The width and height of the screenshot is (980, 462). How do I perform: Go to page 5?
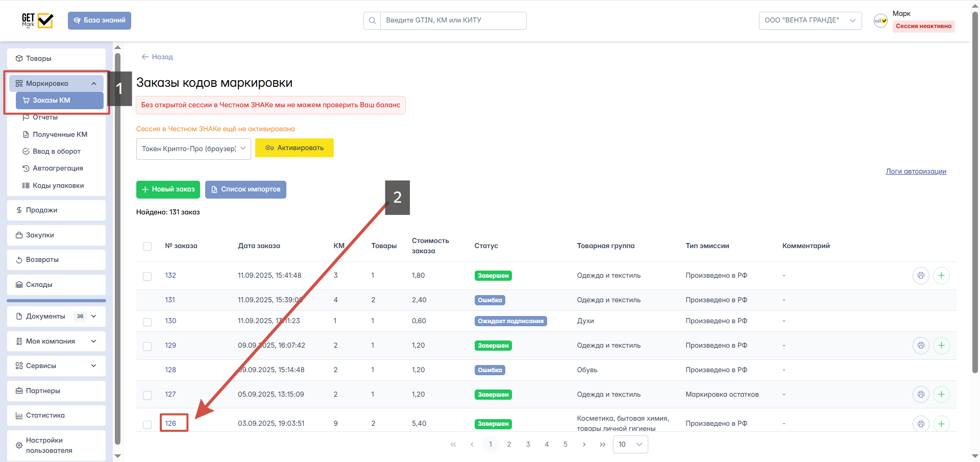565,444
